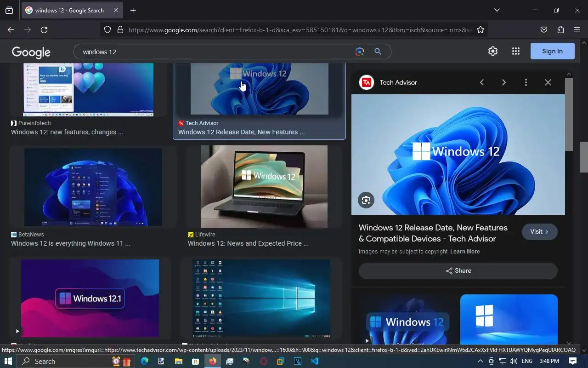The height and width of the screenshot is (368, 588).
Task: Open Google quick settings gear
Action: pyautogui.click(x=493, y=51)
